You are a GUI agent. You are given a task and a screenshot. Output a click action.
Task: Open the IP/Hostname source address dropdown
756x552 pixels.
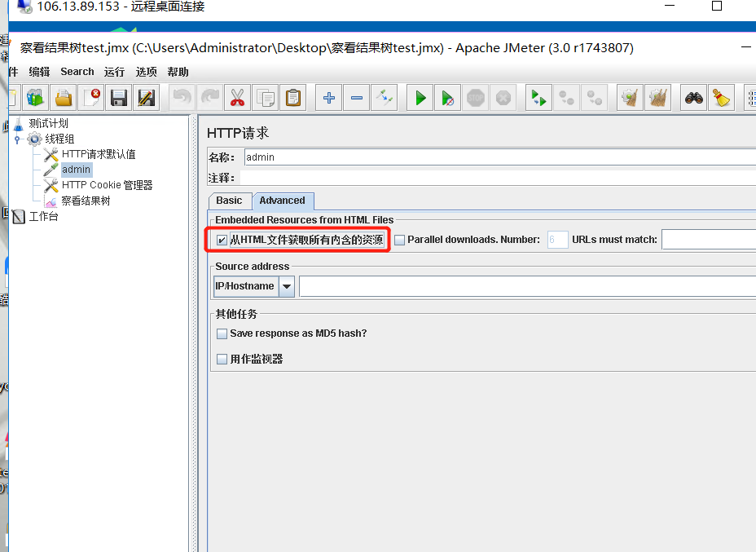[287, 286]
